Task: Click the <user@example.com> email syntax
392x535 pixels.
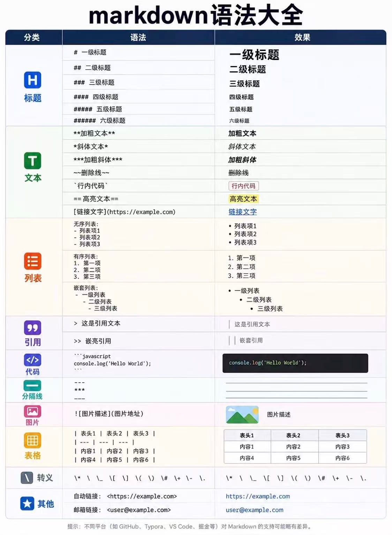Action: (139, 510)
